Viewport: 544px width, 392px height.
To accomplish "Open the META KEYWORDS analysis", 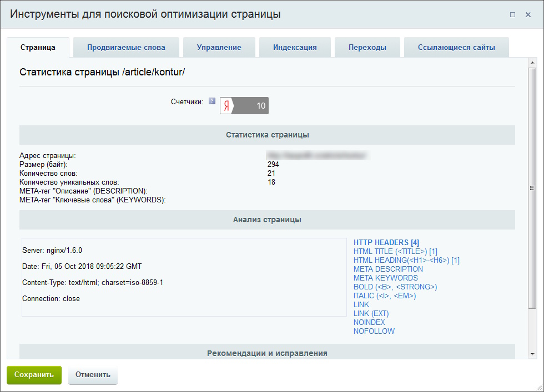I will (x=385, y=278).
